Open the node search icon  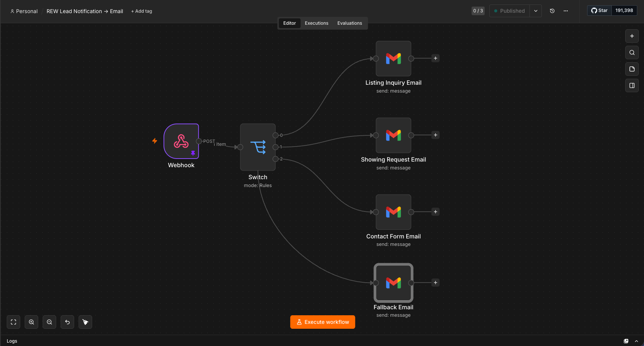(632, 52)
